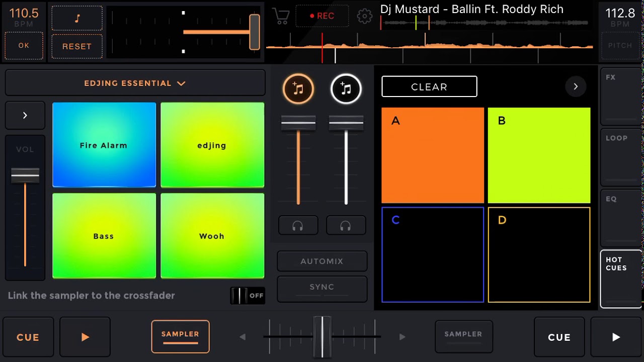Load a track on the orange deck A music icon

click(298, 89)
